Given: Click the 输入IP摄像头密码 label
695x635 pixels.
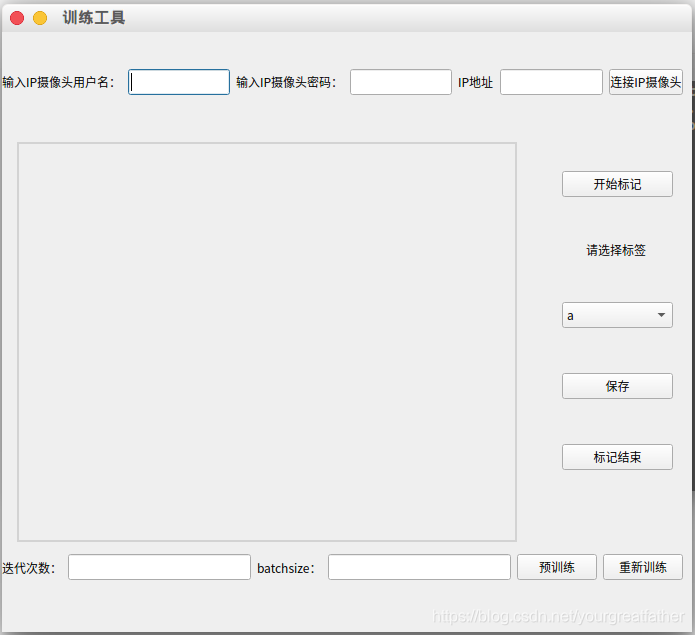Looking at the screenshot, I should click(x=286, y=82).
